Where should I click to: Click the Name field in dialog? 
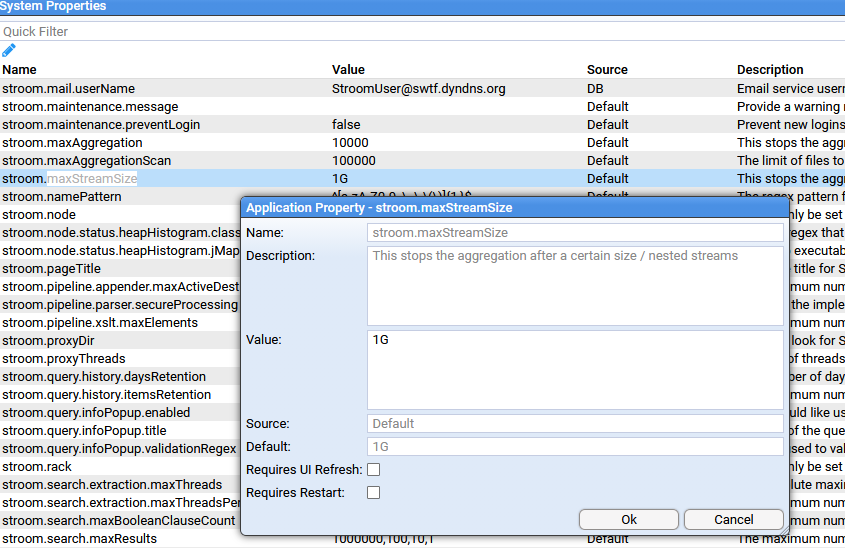(x=575, y=233)
